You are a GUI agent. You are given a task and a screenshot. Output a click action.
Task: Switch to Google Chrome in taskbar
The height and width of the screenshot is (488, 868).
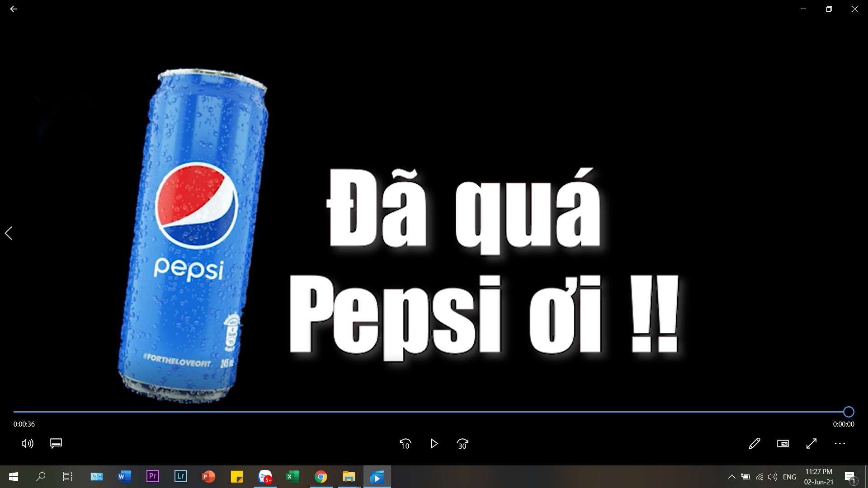pos(321,477)
